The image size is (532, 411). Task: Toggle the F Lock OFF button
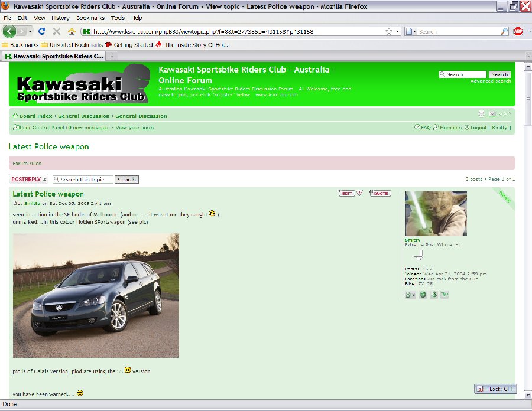pos(495,389)
